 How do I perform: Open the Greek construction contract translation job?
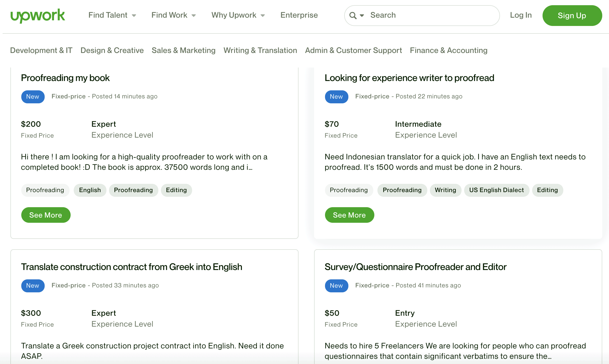pyautogui.click(x=132, y=267)
